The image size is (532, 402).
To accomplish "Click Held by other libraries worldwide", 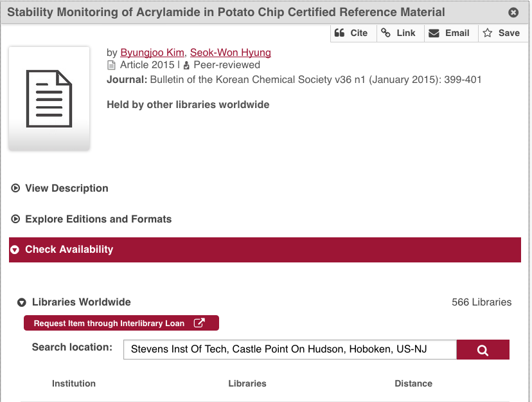I will coord(188,105).
